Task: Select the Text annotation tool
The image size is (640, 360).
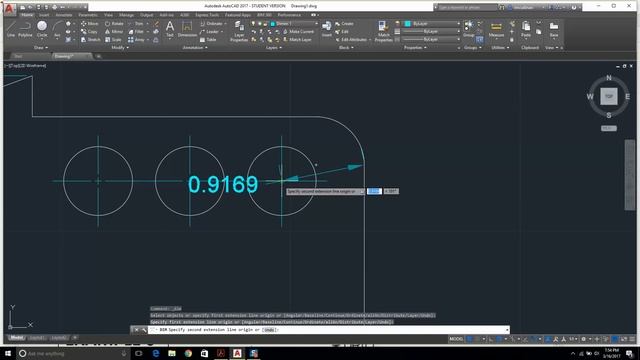Action: [x=170, y=29]
